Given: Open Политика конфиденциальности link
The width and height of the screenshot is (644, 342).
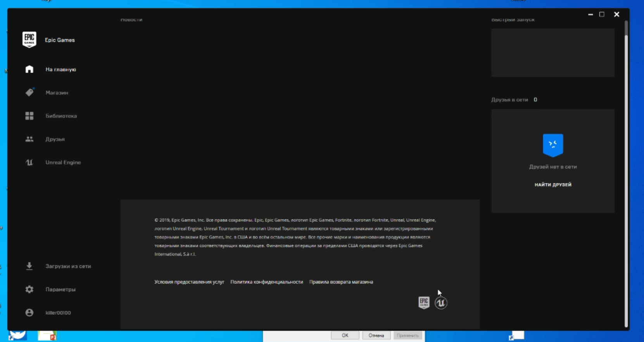Looking at the screenshot, I should click(267, 282).
